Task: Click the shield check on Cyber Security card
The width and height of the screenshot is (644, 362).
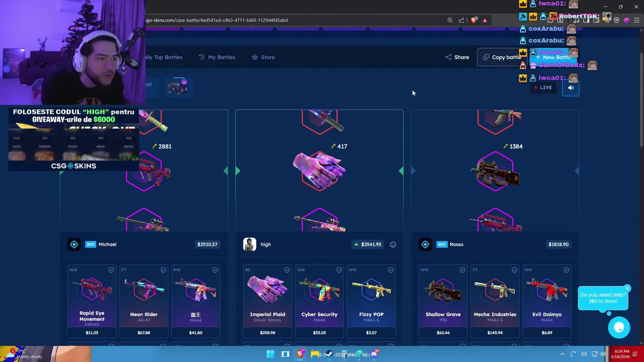Action: [x=339, y=270]
